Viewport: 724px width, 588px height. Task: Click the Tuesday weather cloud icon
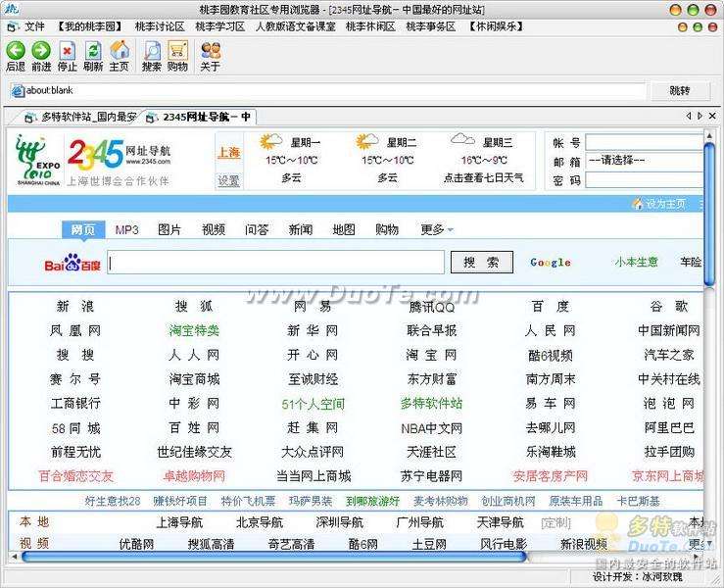(366, 141)
